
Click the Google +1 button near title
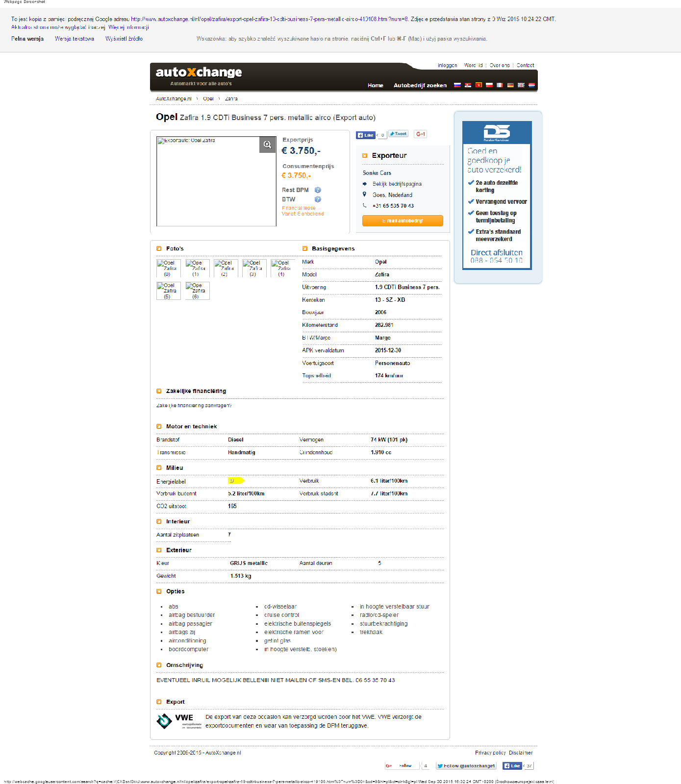[x=421, y=134]
